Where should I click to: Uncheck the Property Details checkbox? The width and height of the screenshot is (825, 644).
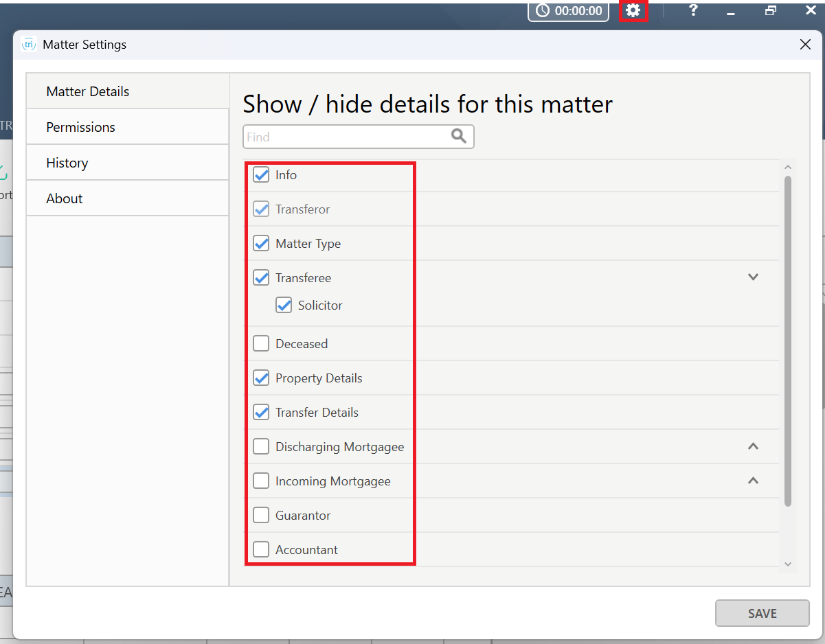pos(261,378)
